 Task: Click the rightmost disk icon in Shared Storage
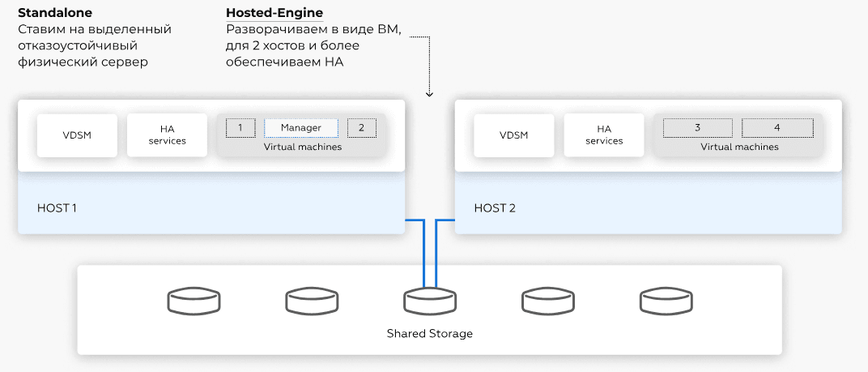665,301
